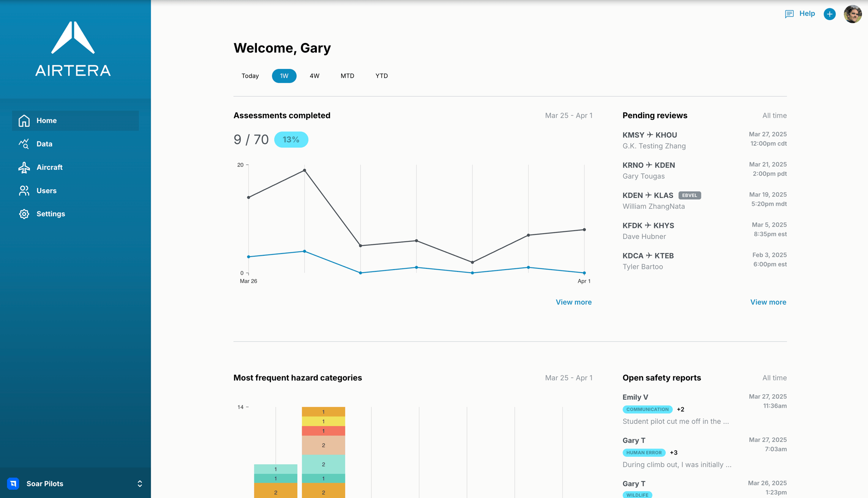Open the Users page

[x=76, y=191]
